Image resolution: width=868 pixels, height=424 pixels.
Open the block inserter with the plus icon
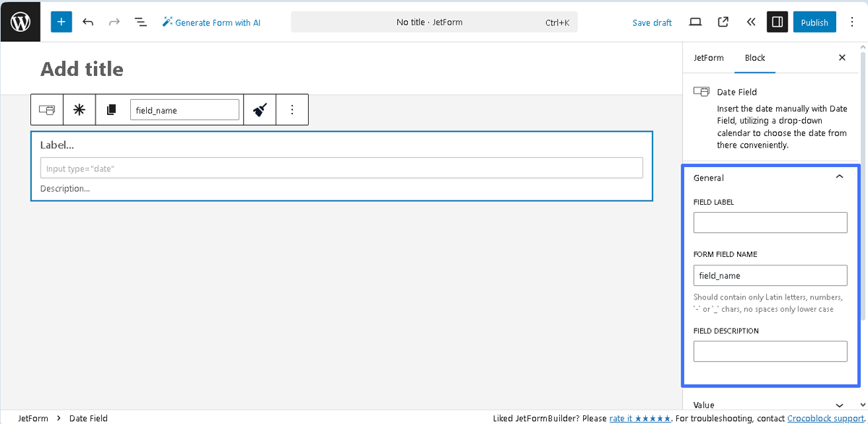tap(61, 22)
